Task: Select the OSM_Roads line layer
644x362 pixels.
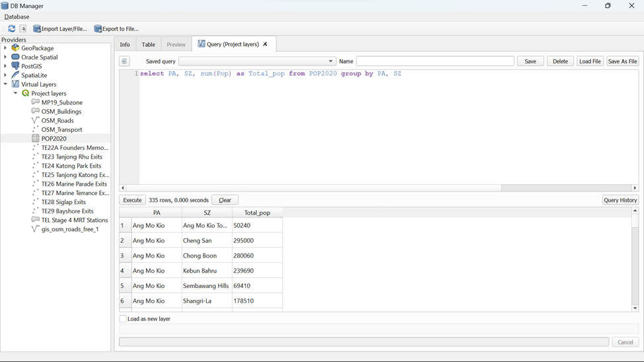Action: 57,121
